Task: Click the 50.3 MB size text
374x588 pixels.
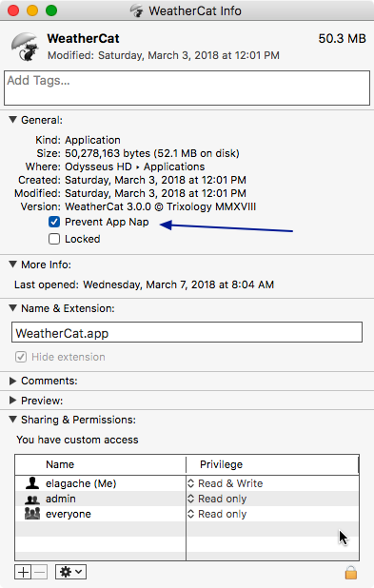Action: [342, 39]
